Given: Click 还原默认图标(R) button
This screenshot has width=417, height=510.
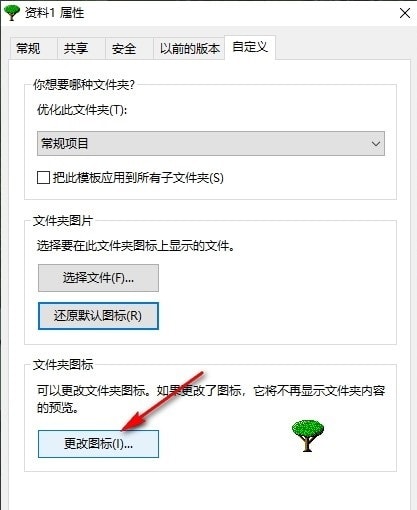Looking at the screenshot, I should [98, 316].
